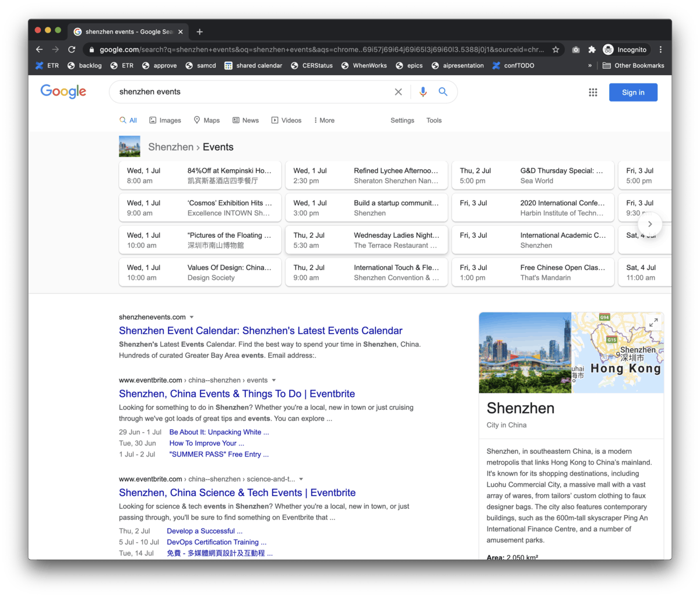Open the "SUMMER PASS" Free Entry link
The height and width of the screenshot is (597, 700).
point(219,454)
